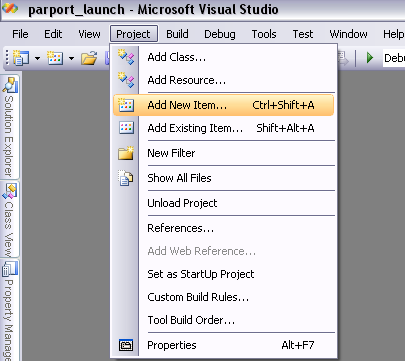This screenshot has height=361, width=405.
Task: Open References… dialog entry
Action: (x=223, y=228)
